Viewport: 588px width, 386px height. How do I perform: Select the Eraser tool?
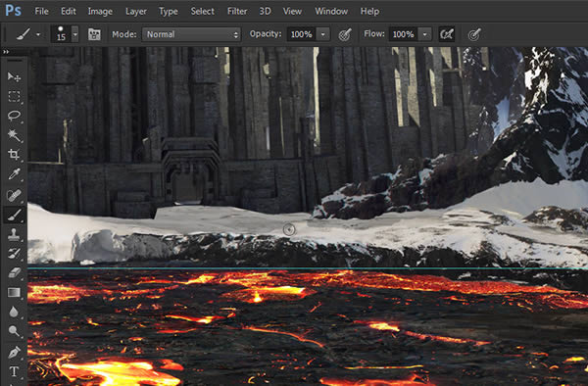point(14,272)
